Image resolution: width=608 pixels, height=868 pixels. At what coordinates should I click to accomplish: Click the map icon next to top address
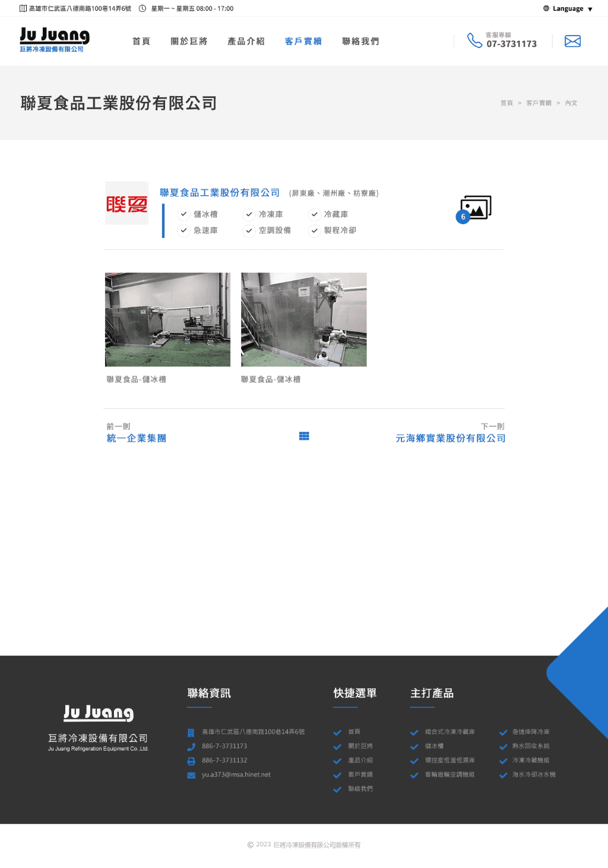pyautogui.click(x=23, y=8)
